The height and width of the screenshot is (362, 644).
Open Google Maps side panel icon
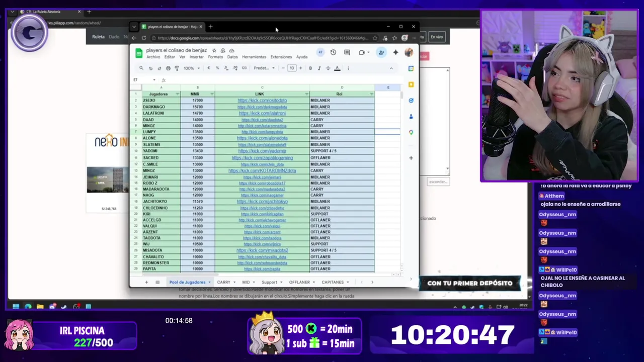(x=411, y=132)
